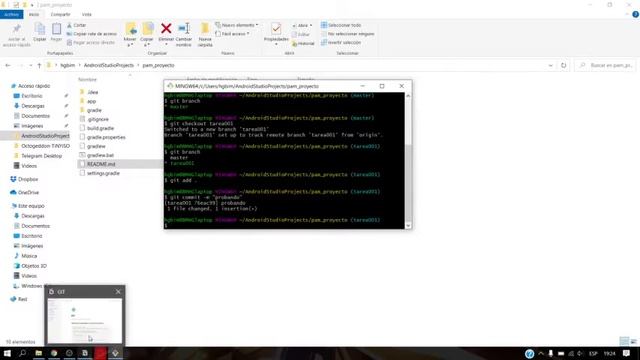Click the terminal scrollbar down arrow
The image size is (640, 360).
[x=408, y=225]
